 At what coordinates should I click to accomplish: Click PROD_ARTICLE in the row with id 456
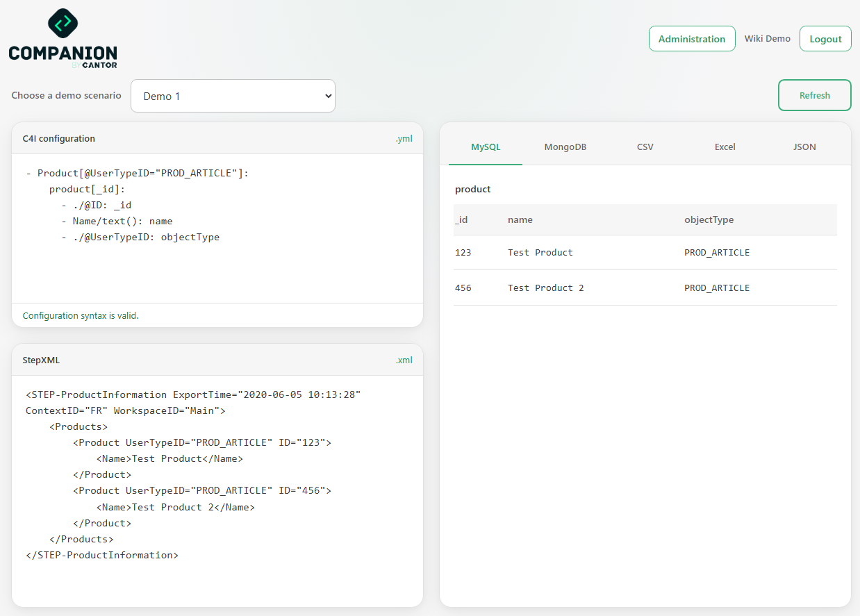tap(717, 288)
